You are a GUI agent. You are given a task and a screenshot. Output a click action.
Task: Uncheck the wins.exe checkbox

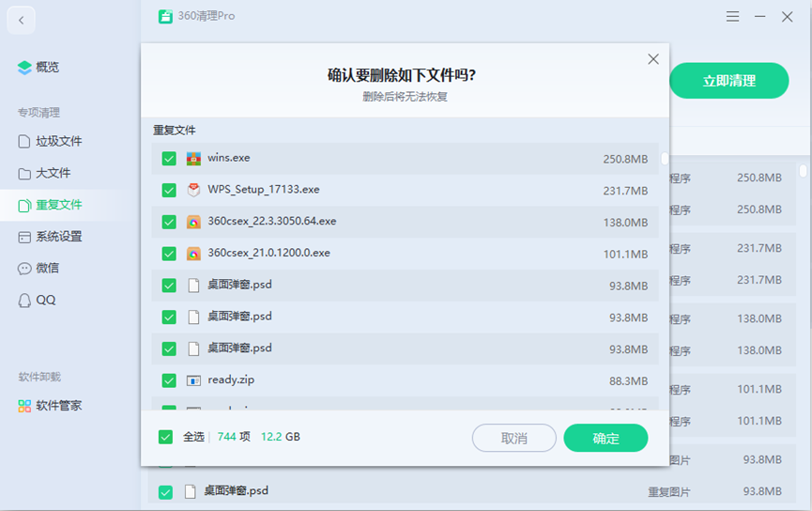169,159
